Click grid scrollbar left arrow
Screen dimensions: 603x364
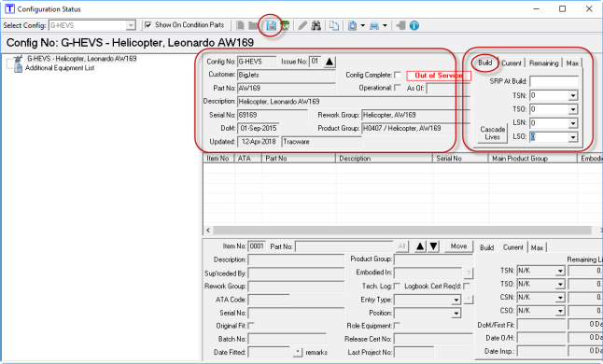point(208,231)
